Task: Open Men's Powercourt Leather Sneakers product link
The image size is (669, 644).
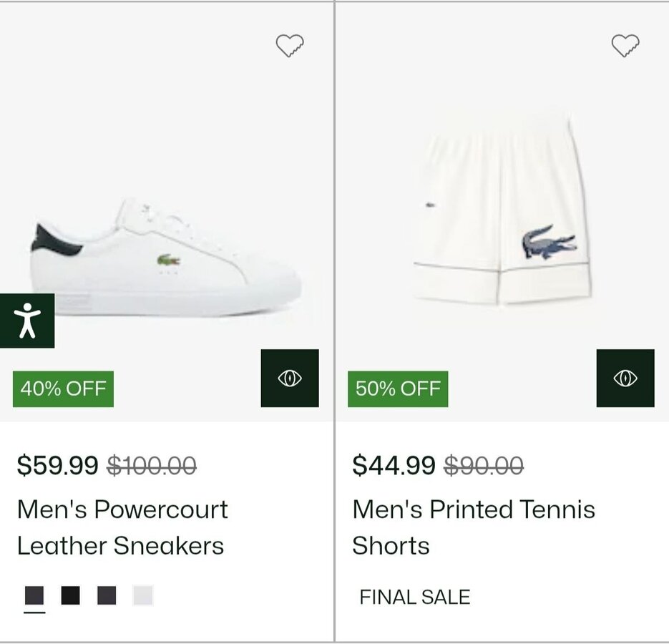Action: (x=122, y=527)
